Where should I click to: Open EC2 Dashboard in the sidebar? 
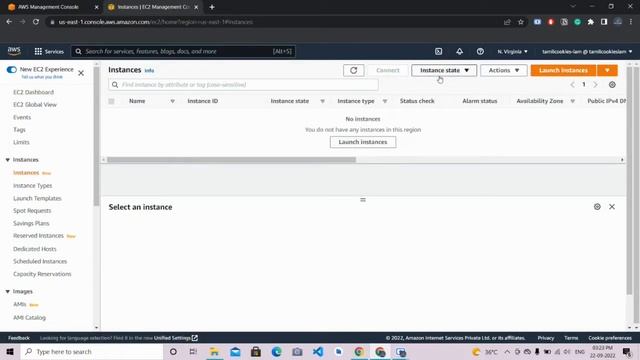click(33, 92)
